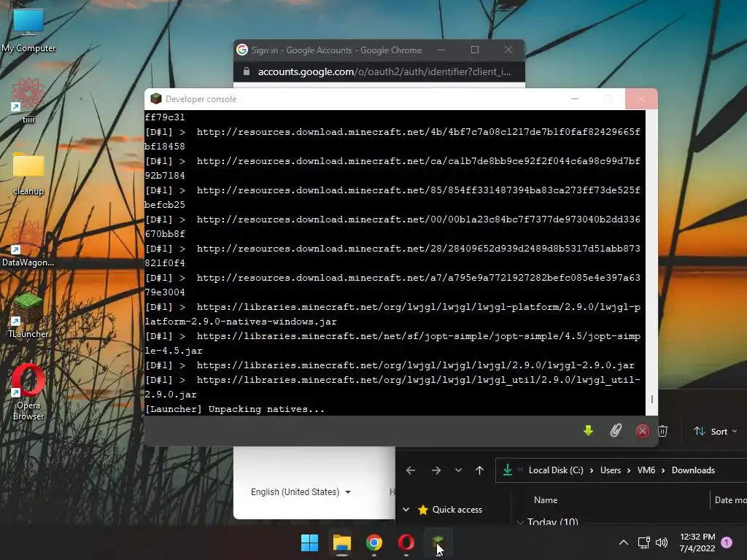
Task: Click Downloads in the address path
Action: [693, 470]
